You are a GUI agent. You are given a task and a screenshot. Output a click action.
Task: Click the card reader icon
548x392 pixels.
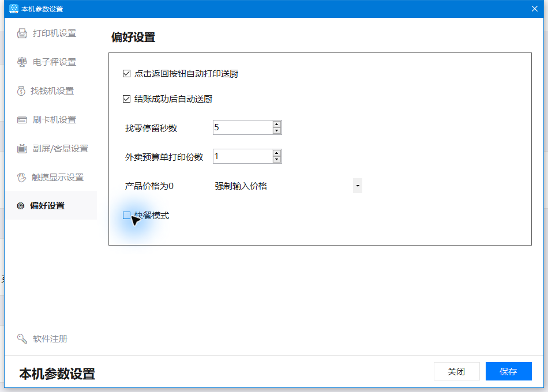pyautogui.click(x=22, y=120)
